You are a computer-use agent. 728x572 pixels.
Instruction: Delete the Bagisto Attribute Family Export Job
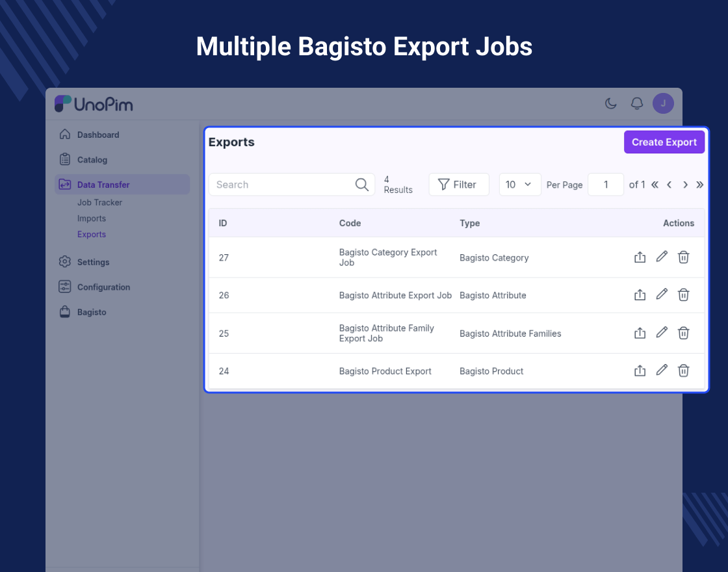(683, 333)
